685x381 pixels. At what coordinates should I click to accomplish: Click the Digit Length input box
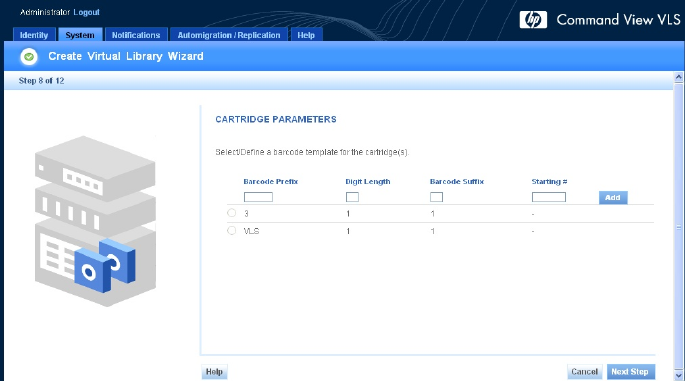352,197
